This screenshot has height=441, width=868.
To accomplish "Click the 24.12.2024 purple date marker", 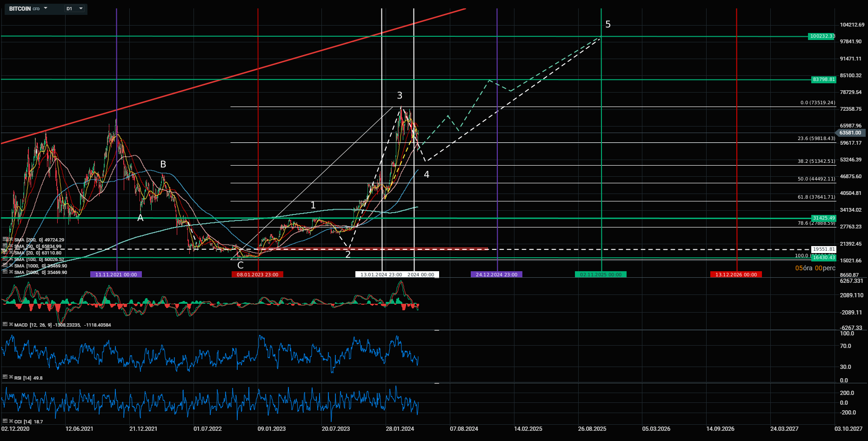I will 496,274.
